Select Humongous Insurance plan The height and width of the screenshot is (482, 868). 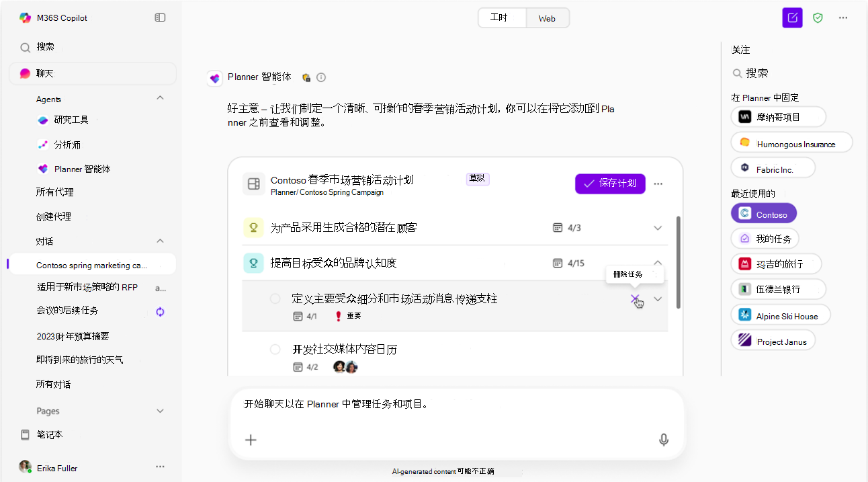pyautogui.click(x=792, y=143)
